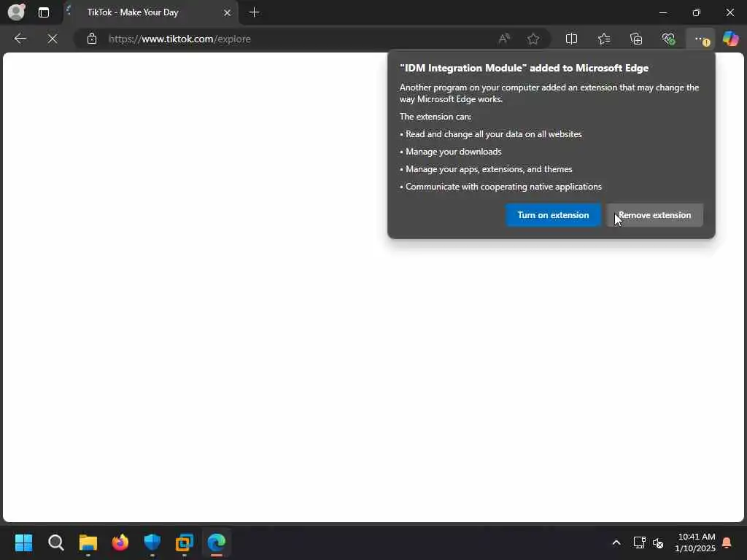The image size is (747, 560).
Task: Open split screen view
Action: coord(571,39)
